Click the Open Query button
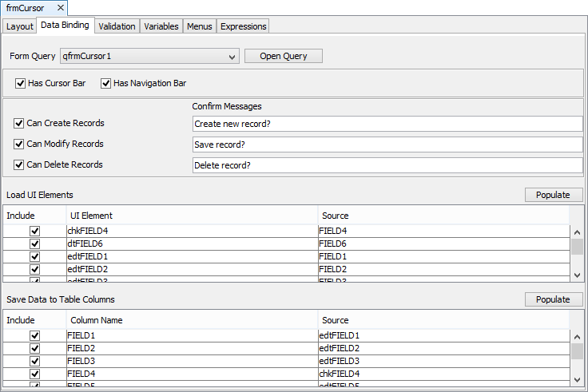This screenshot has width=588, height=392. [283, 56]
